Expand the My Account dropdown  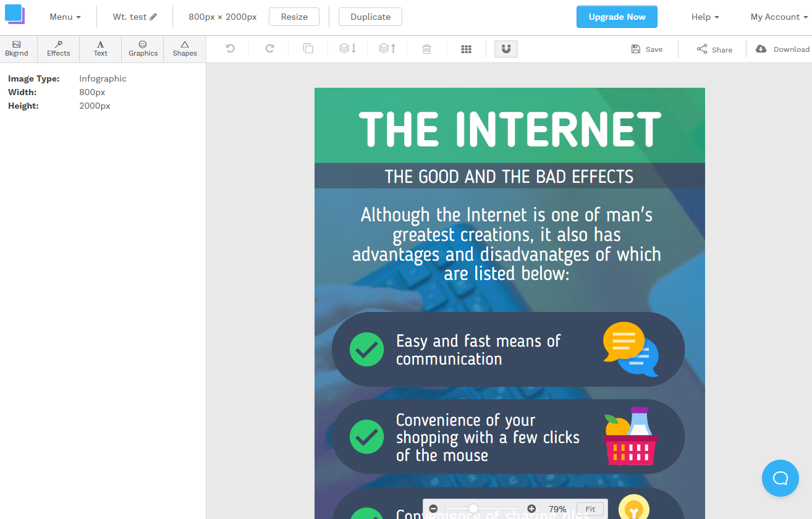coord(779,17)
